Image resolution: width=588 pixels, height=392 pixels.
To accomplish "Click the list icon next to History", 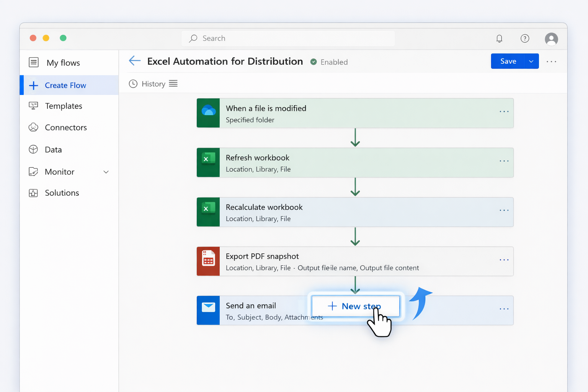I will coord(173,83).
